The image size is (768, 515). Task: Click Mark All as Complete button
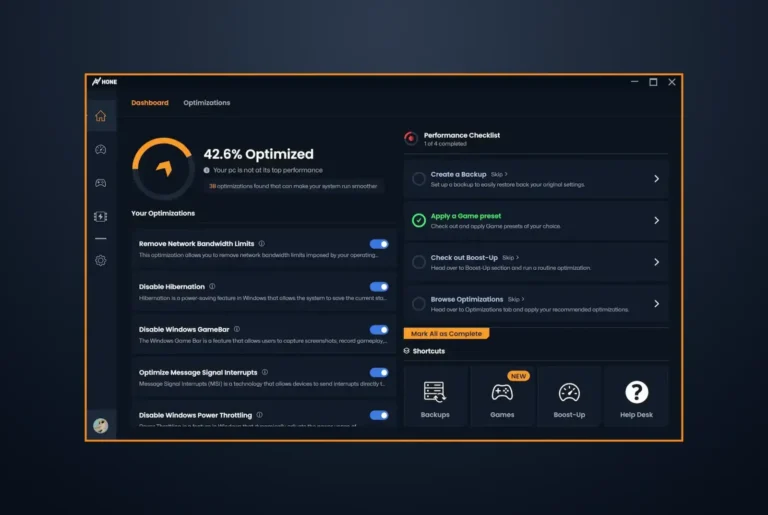point(446,334)
